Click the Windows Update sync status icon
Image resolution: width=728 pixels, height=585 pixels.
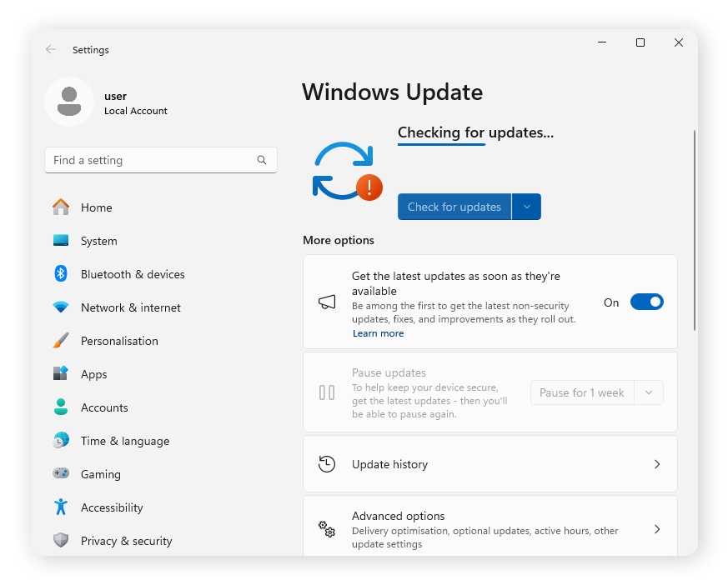click(347, 171)
